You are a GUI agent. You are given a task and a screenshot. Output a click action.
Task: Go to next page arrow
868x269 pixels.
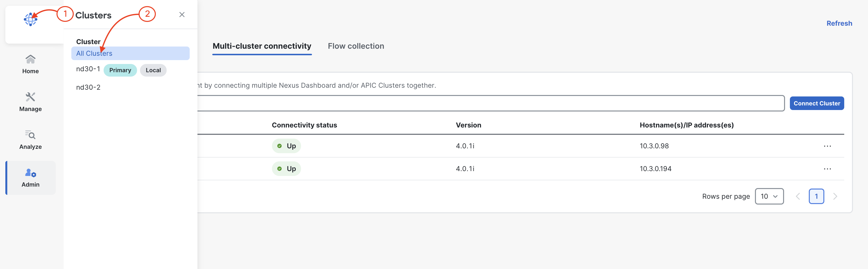tap(835, 196)
